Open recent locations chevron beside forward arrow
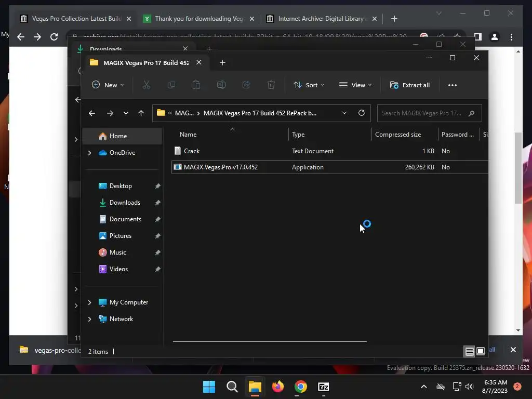The height and width of the screenshot is (399, 532). (126, 113)
